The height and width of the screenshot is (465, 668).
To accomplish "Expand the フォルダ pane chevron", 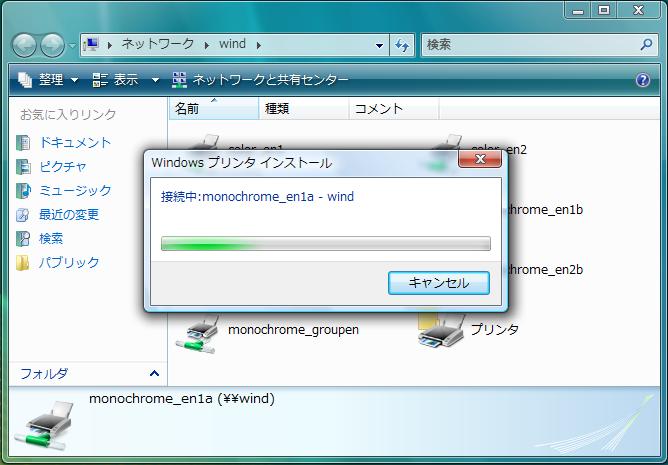I will point(154,373).
